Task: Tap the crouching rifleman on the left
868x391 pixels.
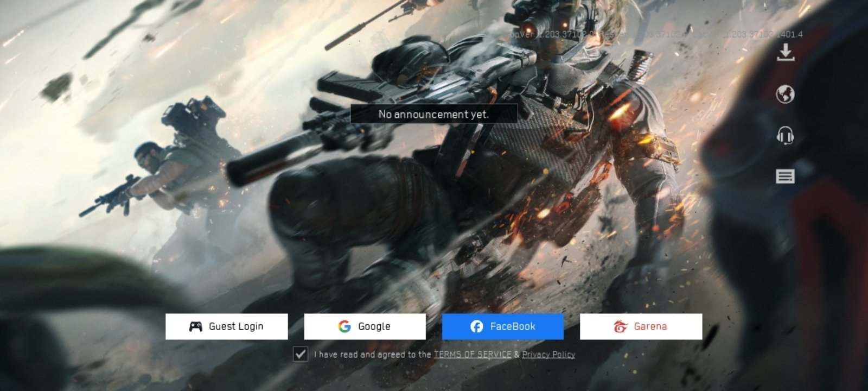Action: (157, 174)
